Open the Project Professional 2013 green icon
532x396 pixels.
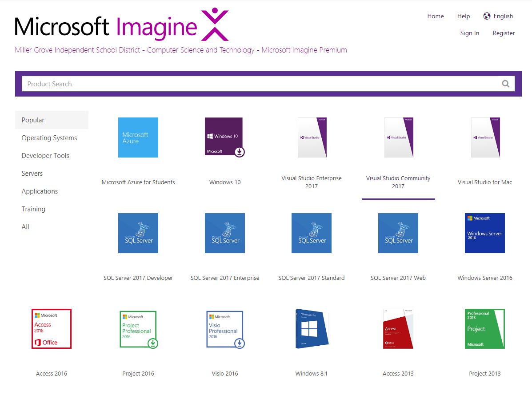coord(485,329)
